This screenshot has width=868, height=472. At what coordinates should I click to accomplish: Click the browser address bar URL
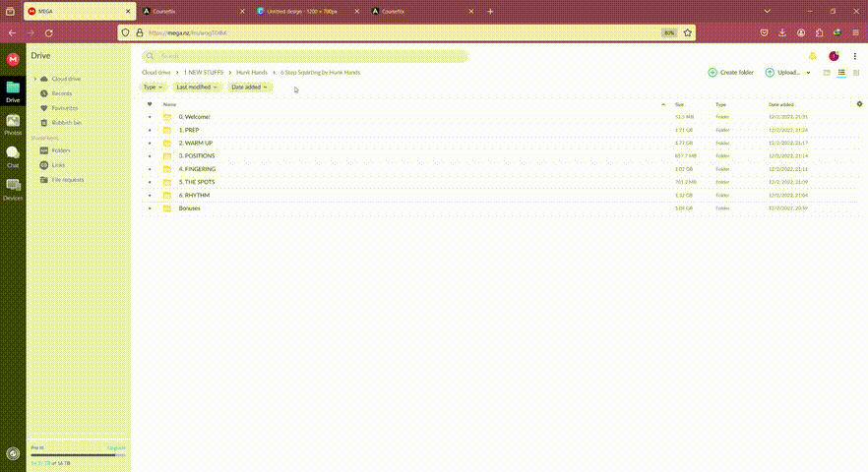tap(188, 32)
